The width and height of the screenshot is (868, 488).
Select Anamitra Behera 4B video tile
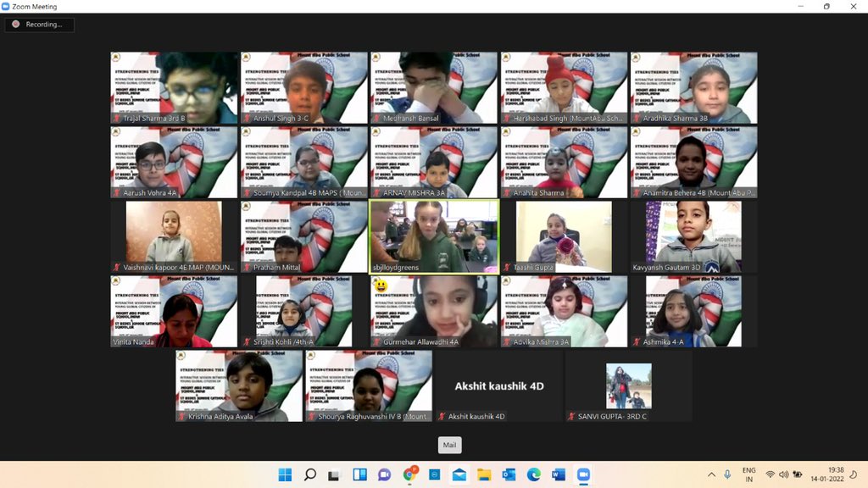[x=694, y=162]
